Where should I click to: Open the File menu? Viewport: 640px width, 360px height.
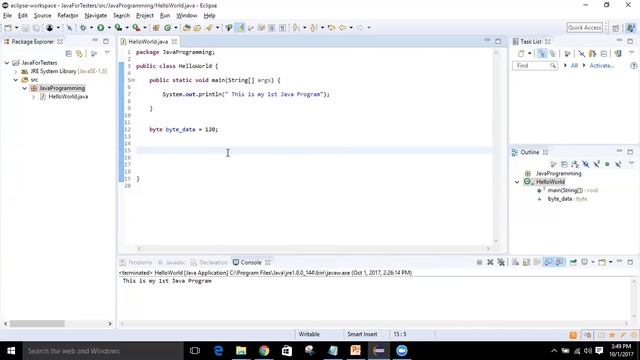[7, 16]
